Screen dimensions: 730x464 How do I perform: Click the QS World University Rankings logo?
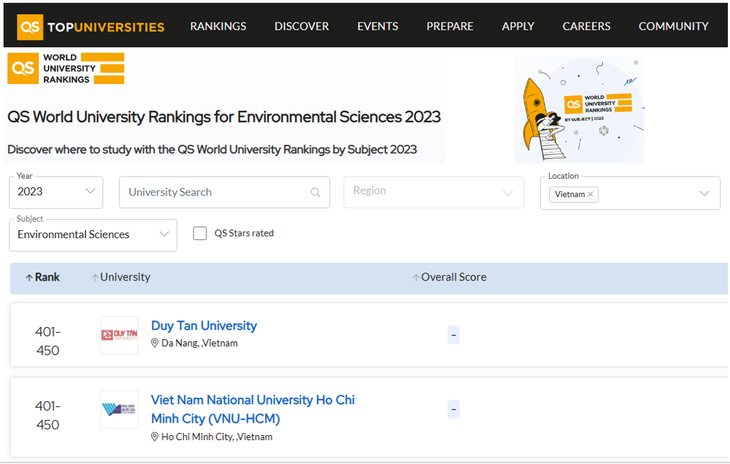[x=66, y=69]
